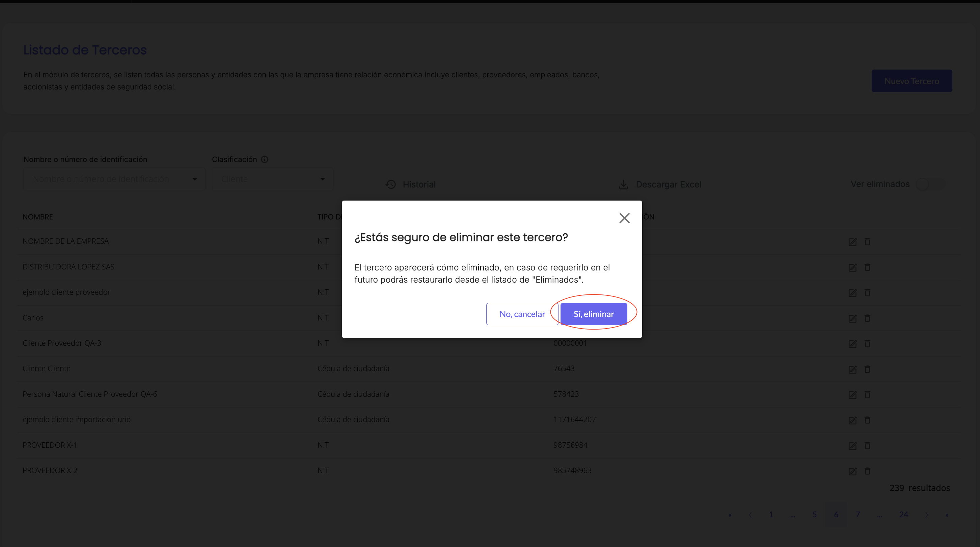Delete NOMBRE DE LA EMPRESA row
The height and width of the screenshot is (547, 980).
pos(867,242)
